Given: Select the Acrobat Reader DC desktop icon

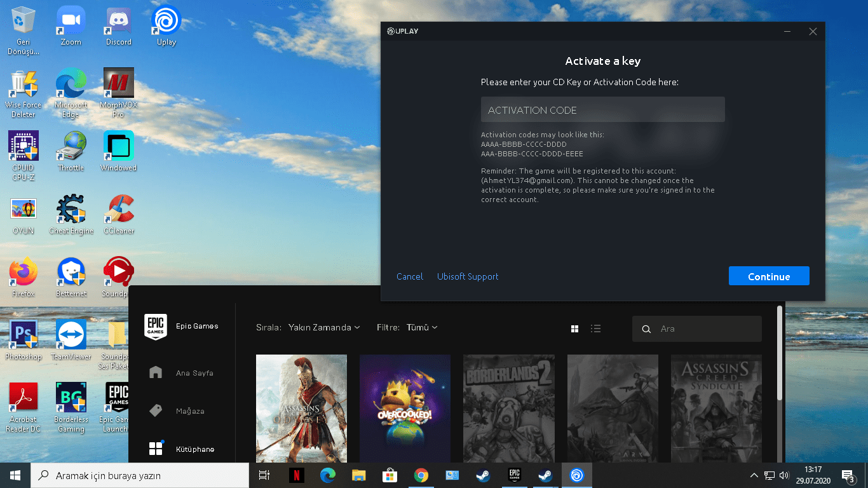Looking at the screenshot, I should pos(24,408).
